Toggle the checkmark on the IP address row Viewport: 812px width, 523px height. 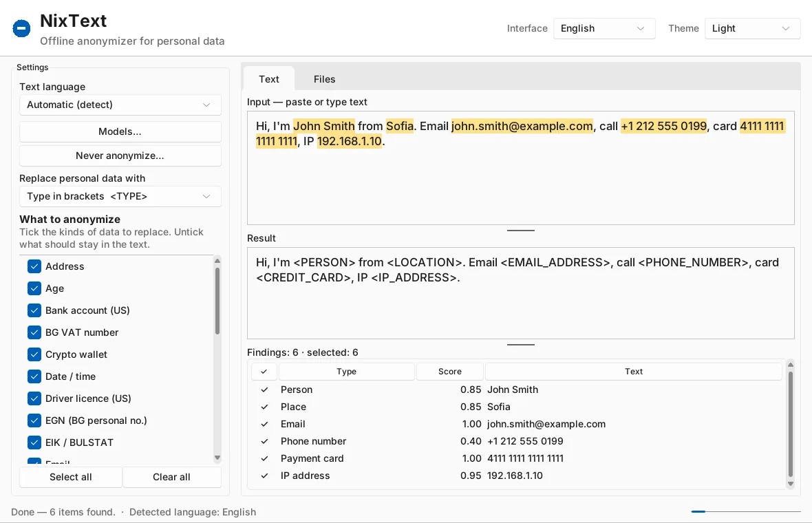coord(264,476)
